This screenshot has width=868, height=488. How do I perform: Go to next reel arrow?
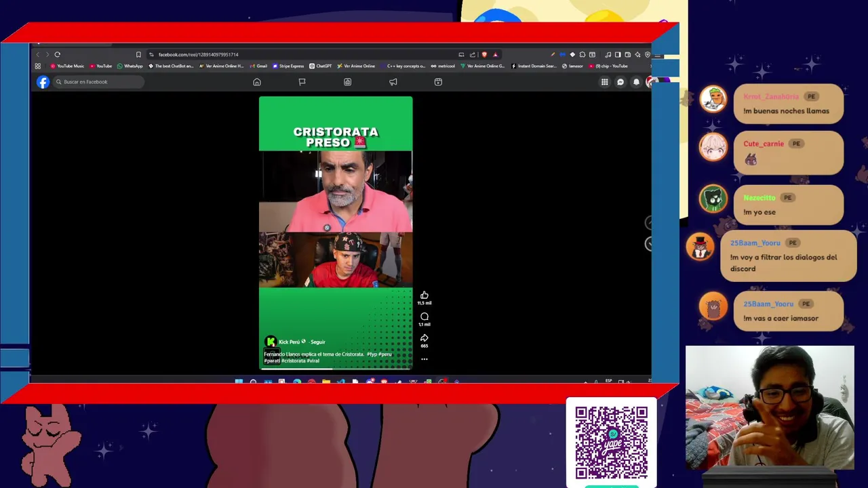[648, 244]
